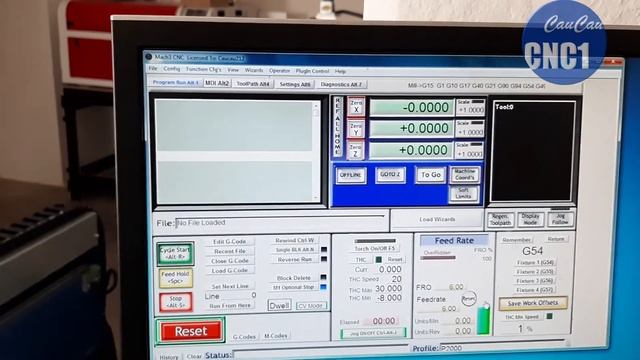This screenshot has height=360, width=640.
Task: Click the THC Max value 30.000
Action: point(389,288)
